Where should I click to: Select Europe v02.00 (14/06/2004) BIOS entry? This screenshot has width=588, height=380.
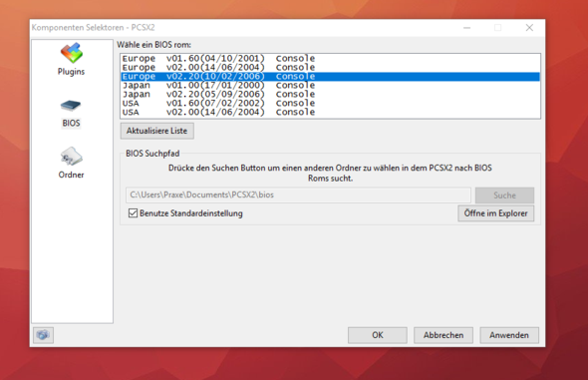tap(330, 68)
